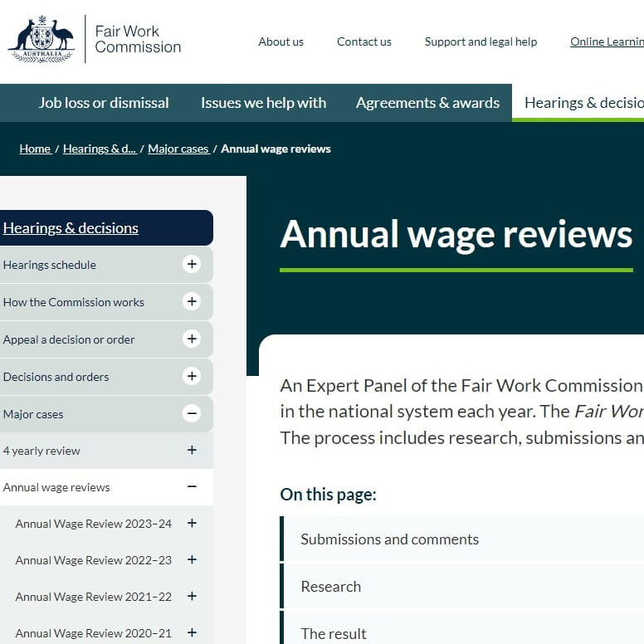Open the Major cases breadcrumb link
The width and height of the screenshot is (644, 644).
tap(178, 149)
